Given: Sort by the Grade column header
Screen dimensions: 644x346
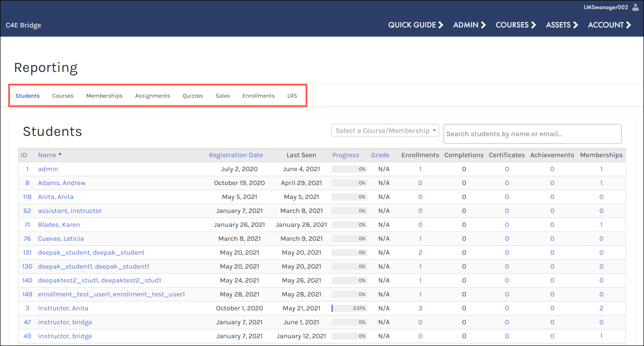Looking at the screenshot, I should coord(380,155).
